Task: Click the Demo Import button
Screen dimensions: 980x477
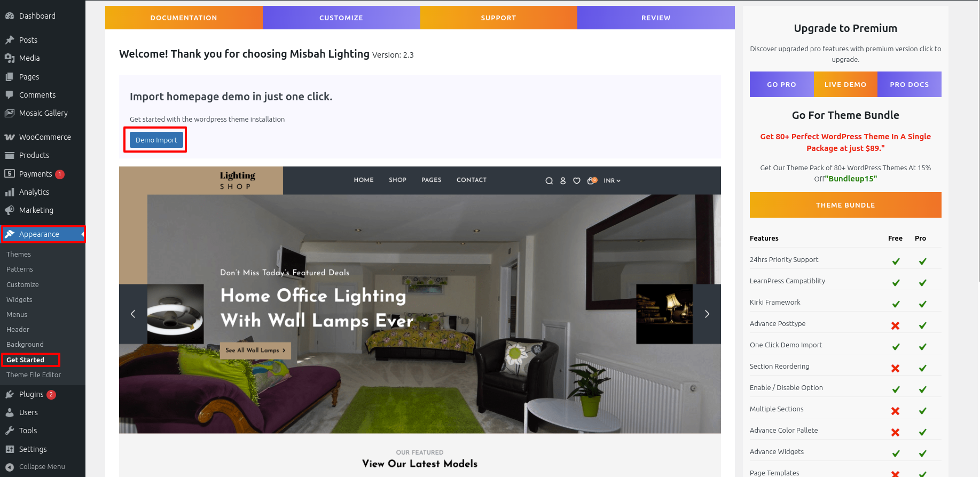Action: tap(156, 140)
